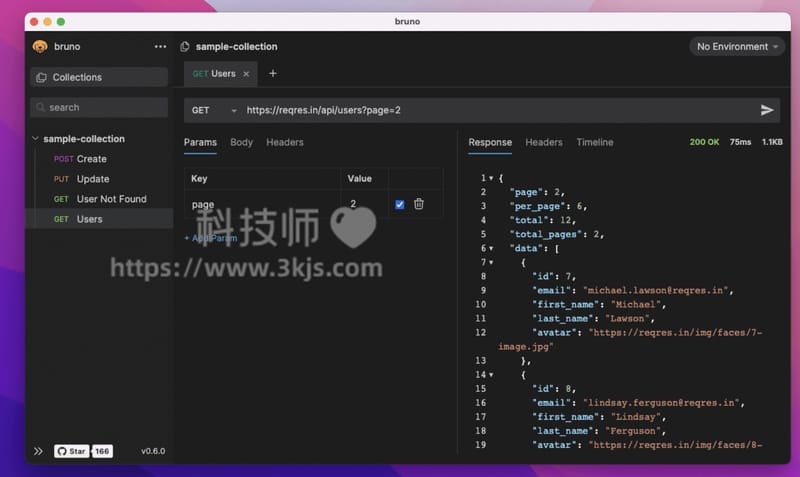This screenshot has width=800, height=477.
Task: Open the POST Create request
Action: pos(99,159)
